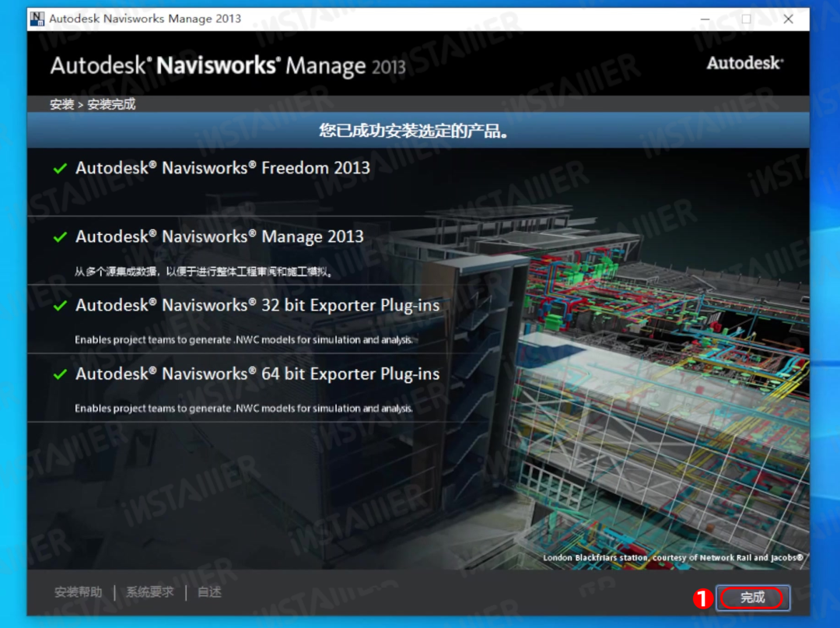This screenshot has width=840, height=628.
Task: Open the 自述 readme link
Action: point(209,592)
